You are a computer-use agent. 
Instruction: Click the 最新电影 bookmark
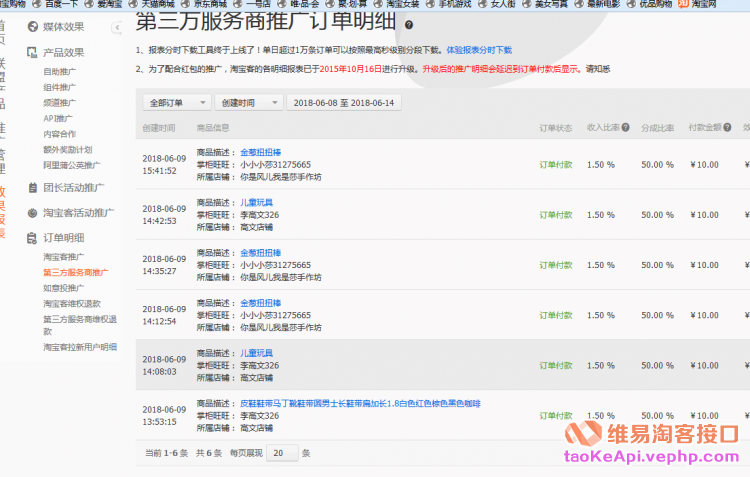click(x=604, y=4)
